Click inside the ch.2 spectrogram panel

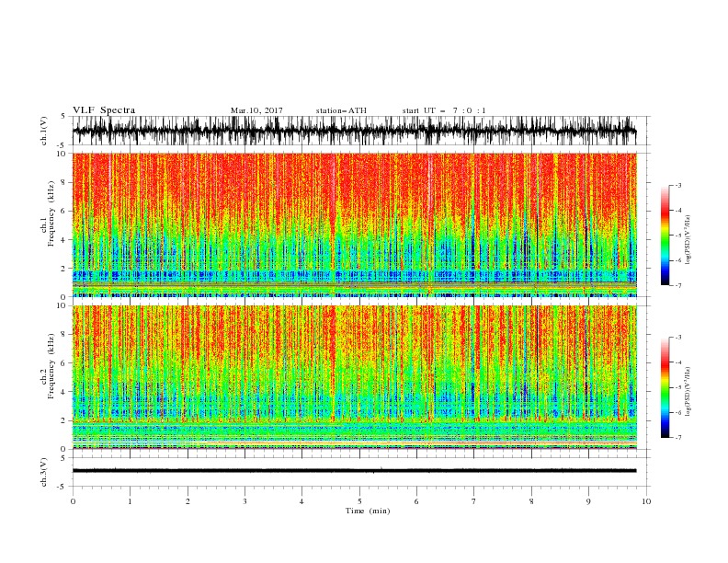[x=354, y=377]
